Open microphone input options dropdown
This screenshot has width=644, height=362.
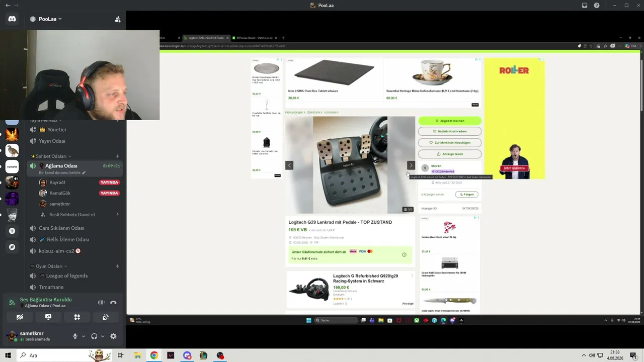84,336
